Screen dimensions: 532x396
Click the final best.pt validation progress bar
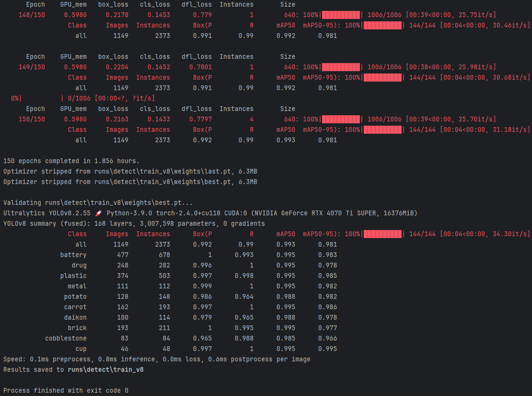point(383,234)
